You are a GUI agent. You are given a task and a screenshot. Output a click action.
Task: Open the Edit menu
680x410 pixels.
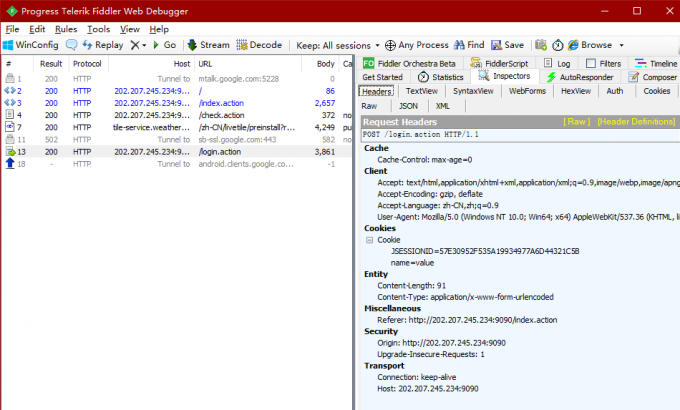tap(37, 29)
